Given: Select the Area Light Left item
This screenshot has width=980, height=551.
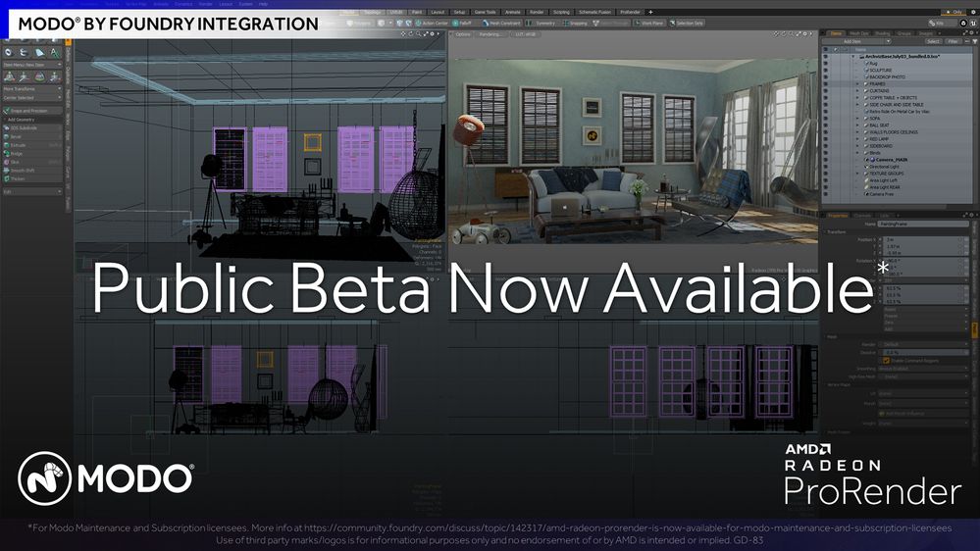Looking at the screenshot, I should click(881, 180).
